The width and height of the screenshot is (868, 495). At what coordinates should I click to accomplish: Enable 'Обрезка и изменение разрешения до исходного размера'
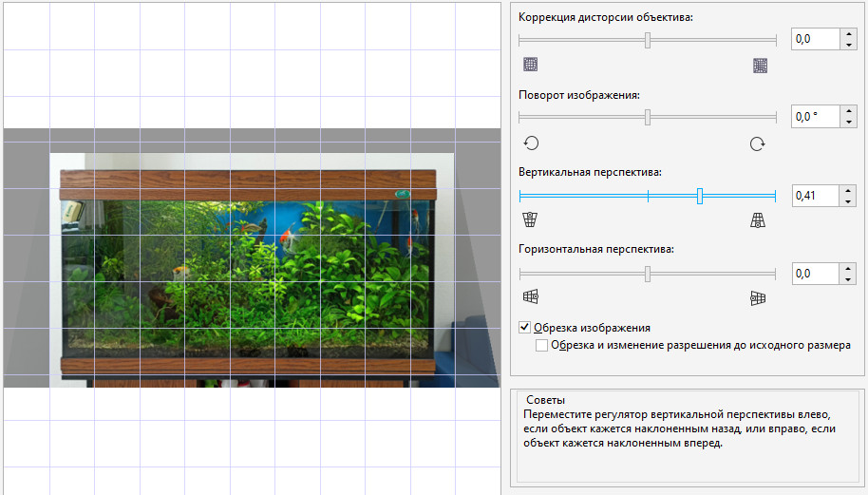[542, 346]
